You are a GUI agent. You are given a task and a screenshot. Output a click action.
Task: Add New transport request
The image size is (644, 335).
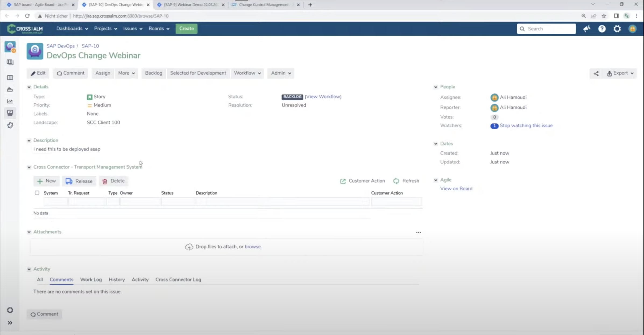46,181
